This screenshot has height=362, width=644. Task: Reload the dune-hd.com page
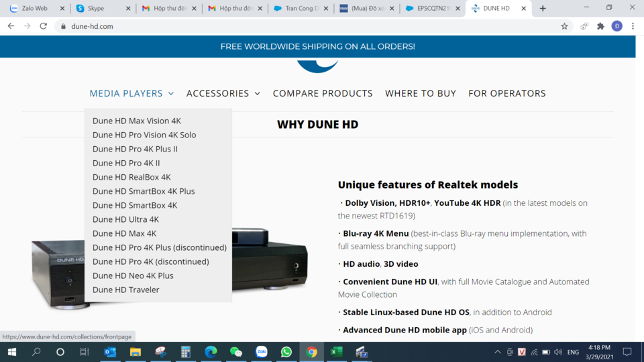click(x=43, y=26)
